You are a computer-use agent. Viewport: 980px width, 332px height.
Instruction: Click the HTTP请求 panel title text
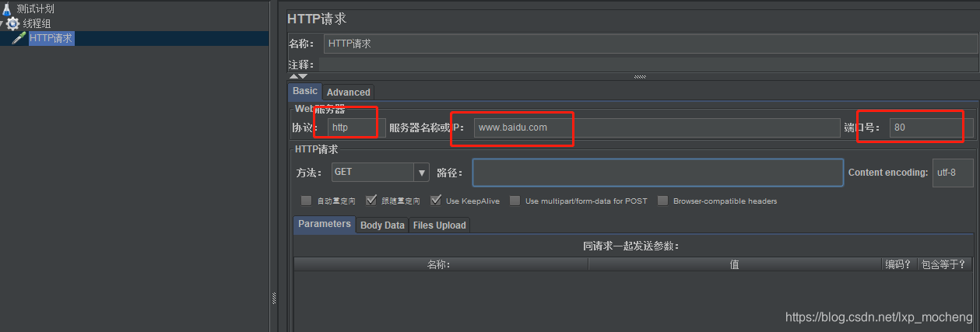coord(317,18)
